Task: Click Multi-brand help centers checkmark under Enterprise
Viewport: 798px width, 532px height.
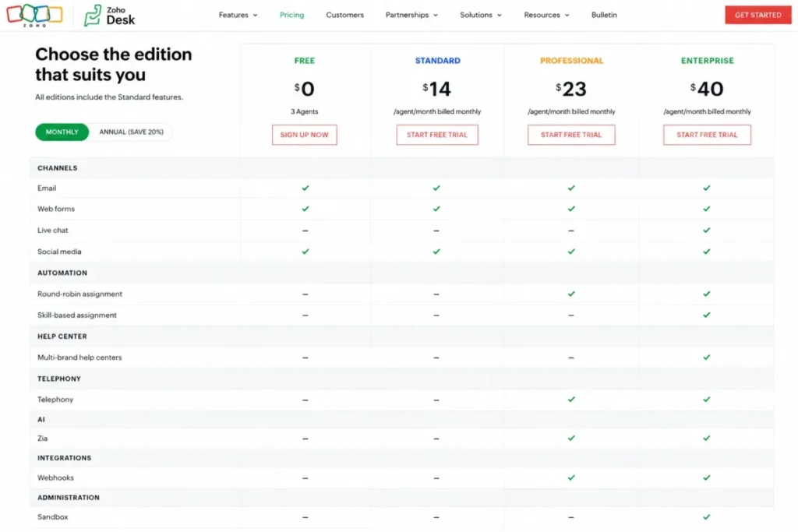Action: pos(706,358)
